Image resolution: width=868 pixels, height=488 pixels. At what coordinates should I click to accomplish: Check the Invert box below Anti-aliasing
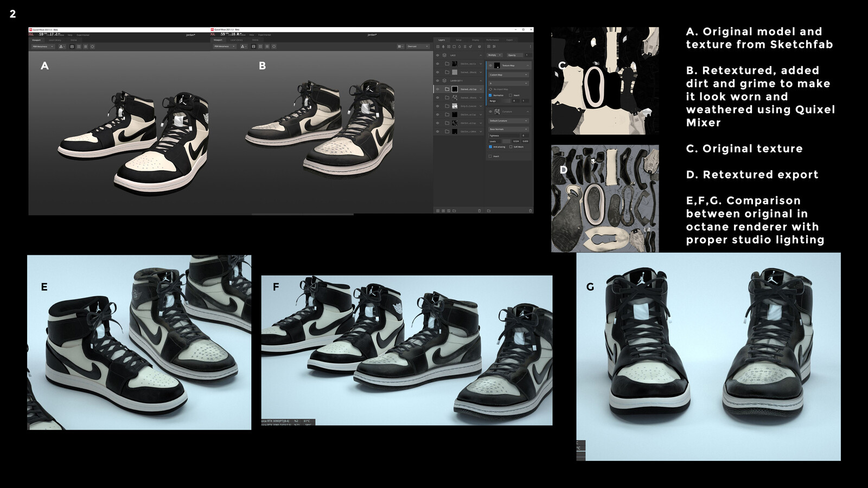(490, 156)
